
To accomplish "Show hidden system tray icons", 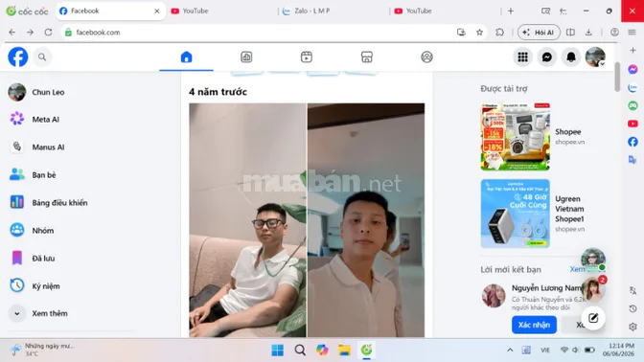I will [510, 351].
